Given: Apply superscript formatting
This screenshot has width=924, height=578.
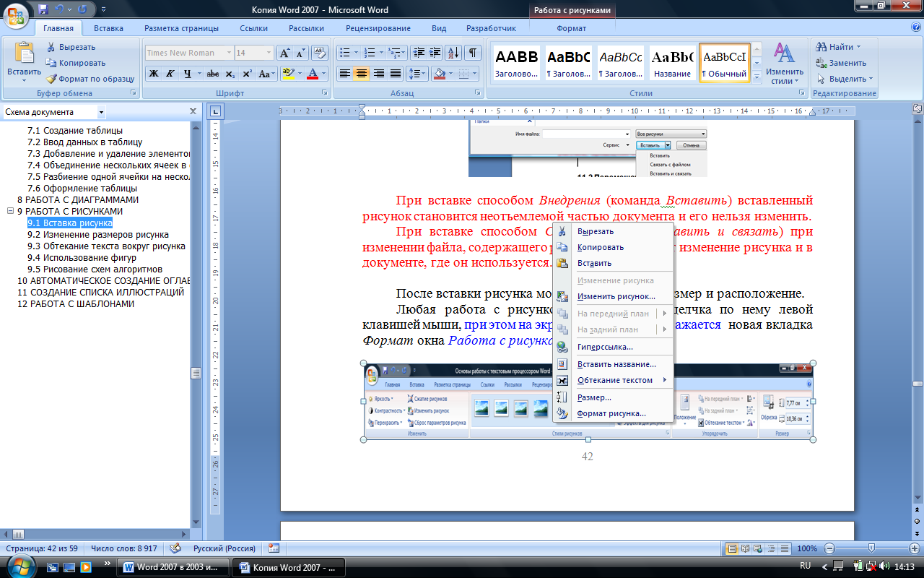Looking at the screenshot, I should [248, 74].
